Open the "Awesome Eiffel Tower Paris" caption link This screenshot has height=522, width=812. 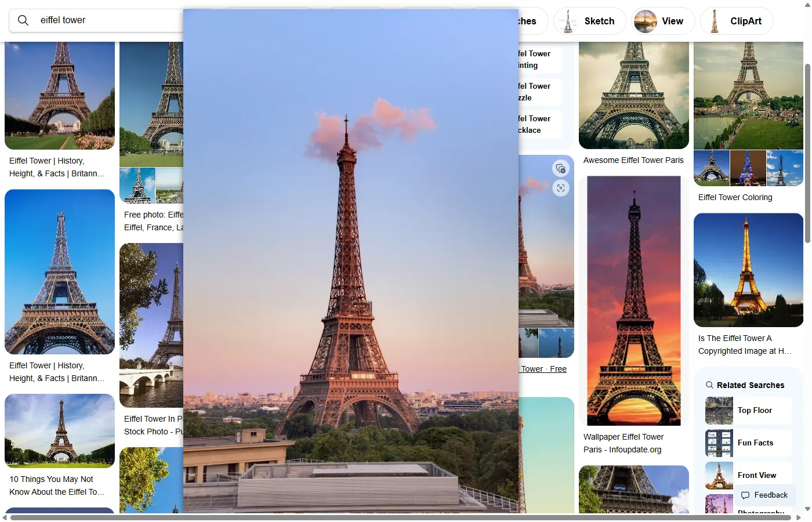pos(633,160)
